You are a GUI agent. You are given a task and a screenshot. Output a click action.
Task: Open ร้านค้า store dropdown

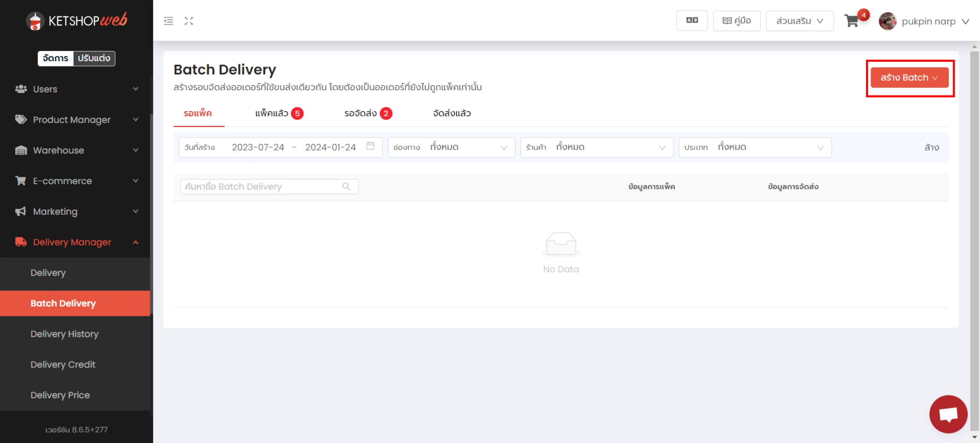[597, 147]
